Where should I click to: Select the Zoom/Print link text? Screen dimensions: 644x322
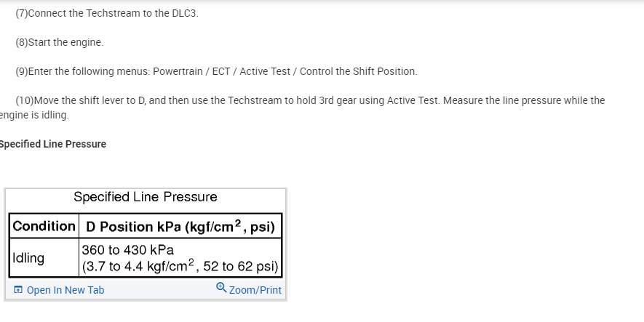pos(255,291)
